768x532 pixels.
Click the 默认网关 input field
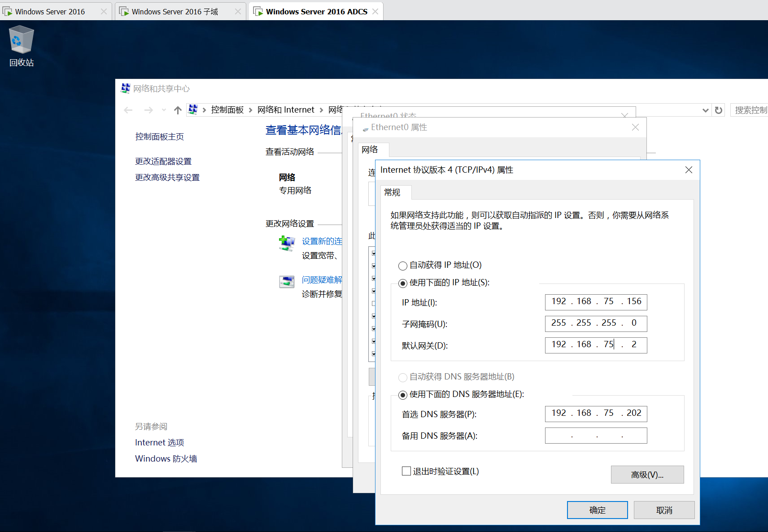point(596,345)
